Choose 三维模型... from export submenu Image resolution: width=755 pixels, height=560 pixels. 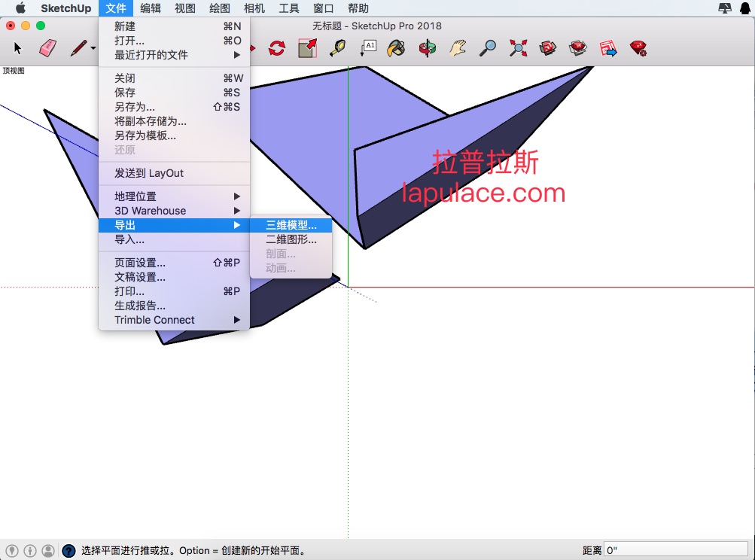click(x=291, y=225)
